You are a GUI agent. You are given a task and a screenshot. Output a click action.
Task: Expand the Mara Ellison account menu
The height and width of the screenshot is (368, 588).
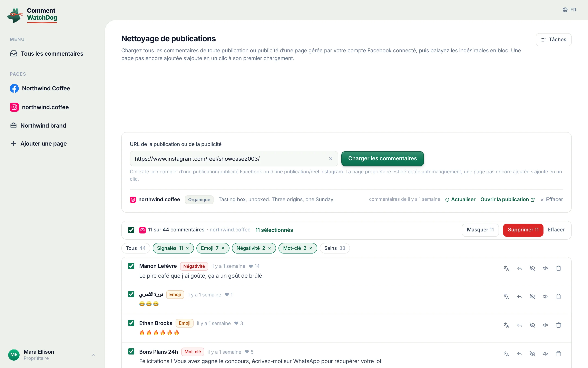point(93,355)
